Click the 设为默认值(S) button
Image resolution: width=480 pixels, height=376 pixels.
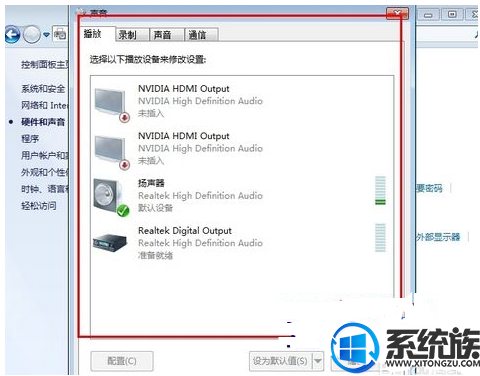[280, 361]
